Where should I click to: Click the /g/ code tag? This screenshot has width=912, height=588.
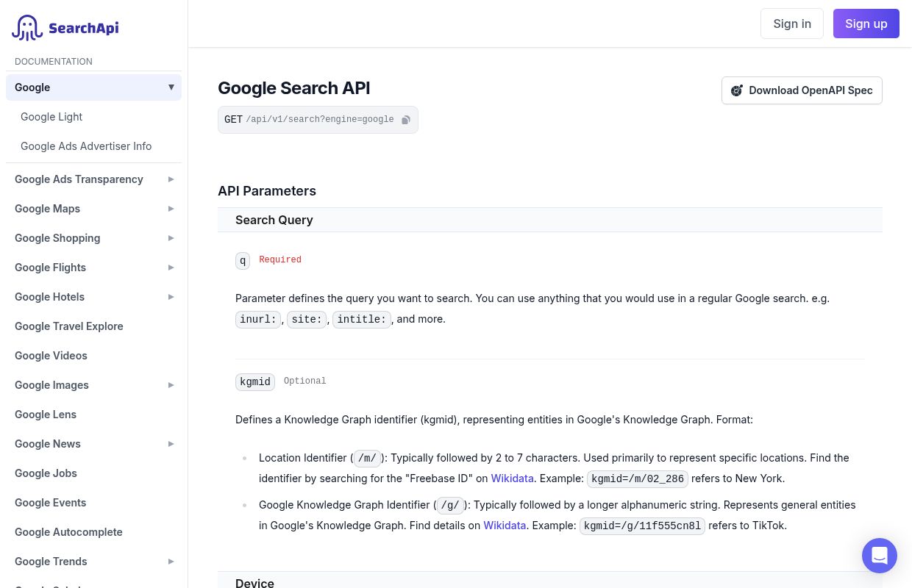(x=450, y=506)
